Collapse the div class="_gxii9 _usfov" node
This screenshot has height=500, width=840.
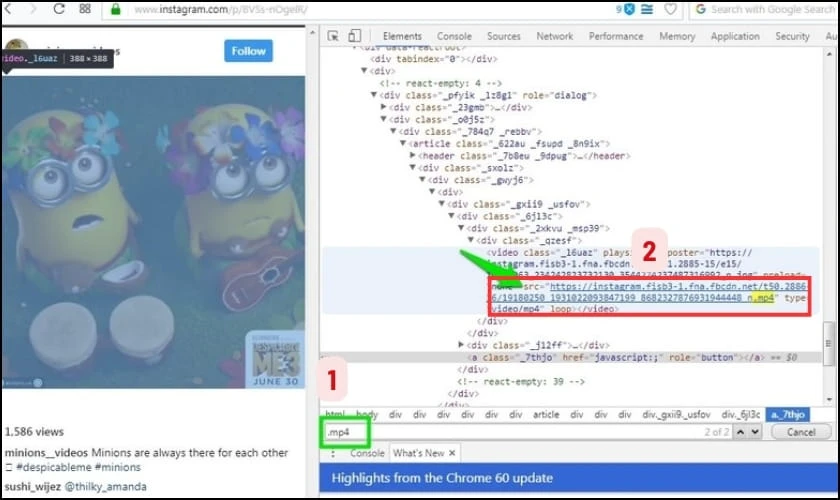(x=441, y=204)
